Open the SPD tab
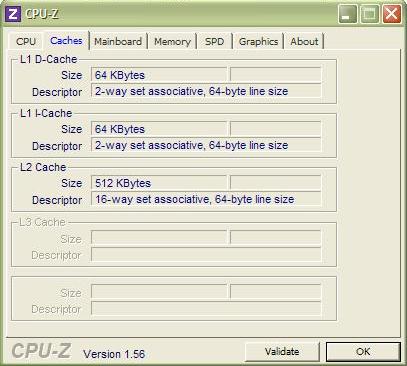 click(214, 41)
